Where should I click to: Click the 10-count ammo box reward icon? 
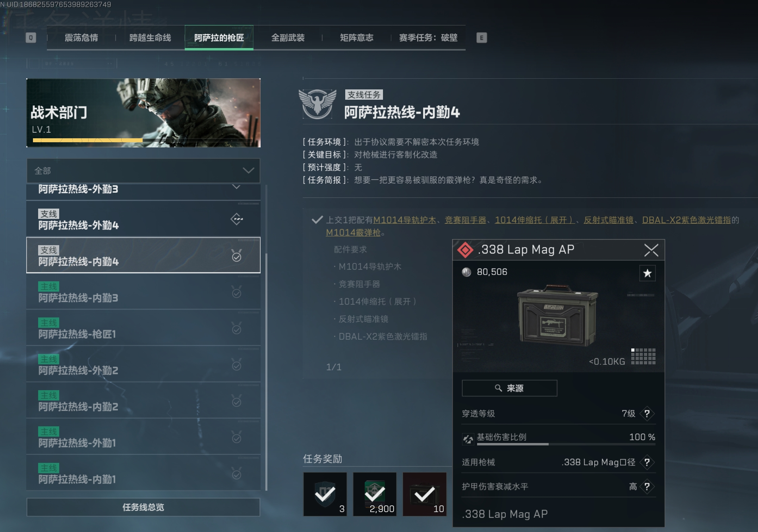[x=424, y=494]
